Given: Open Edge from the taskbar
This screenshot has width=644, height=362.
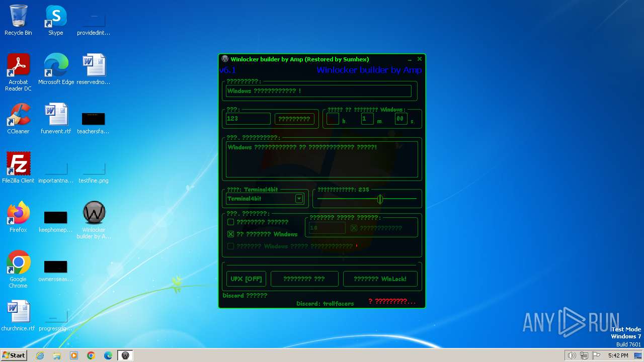Looking at the screenshot, I should [108, 355].
